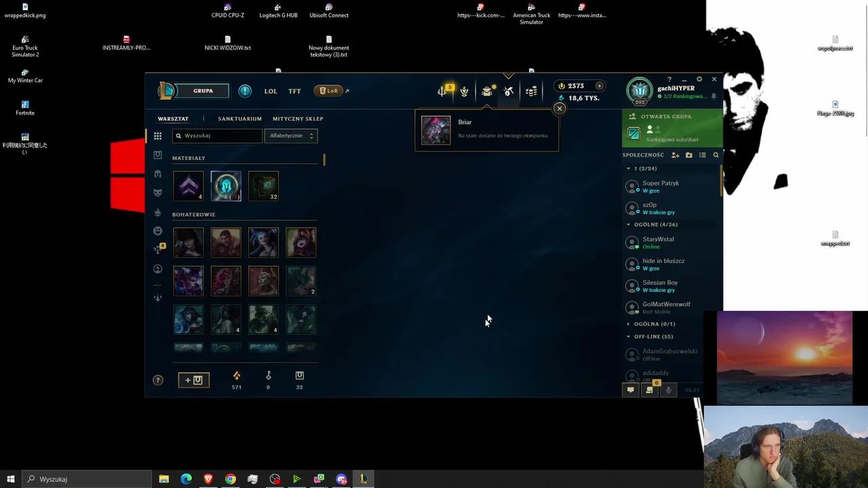Image resolution: width=868 pixels, height=488 pixels.
Task: Select the first champion shard in Bohaterowie
Action: pyautogui.click(x=189, y=243)
